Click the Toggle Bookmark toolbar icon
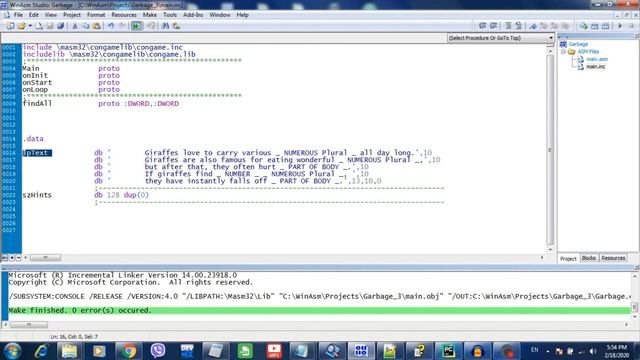Image resolution: width=640 pixels, height=360 pixels. [x=533, y=26]
